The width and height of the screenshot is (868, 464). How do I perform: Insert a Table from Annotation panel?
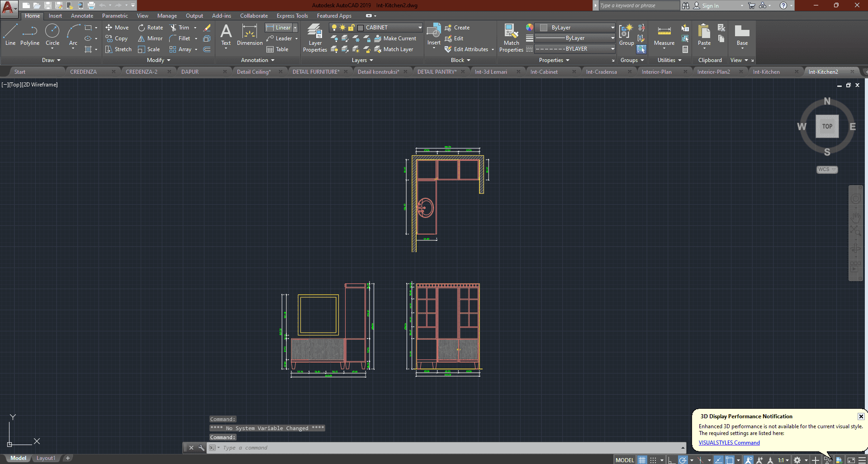(x=277, y=49)
